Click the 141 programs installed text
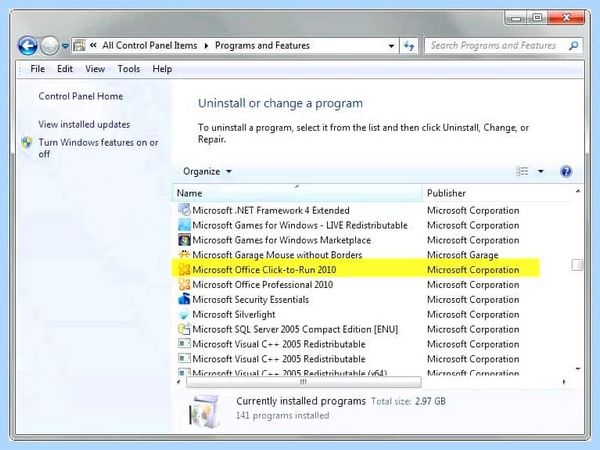The height and width of the screenshot is (450, 600). [x=282, y=416]
